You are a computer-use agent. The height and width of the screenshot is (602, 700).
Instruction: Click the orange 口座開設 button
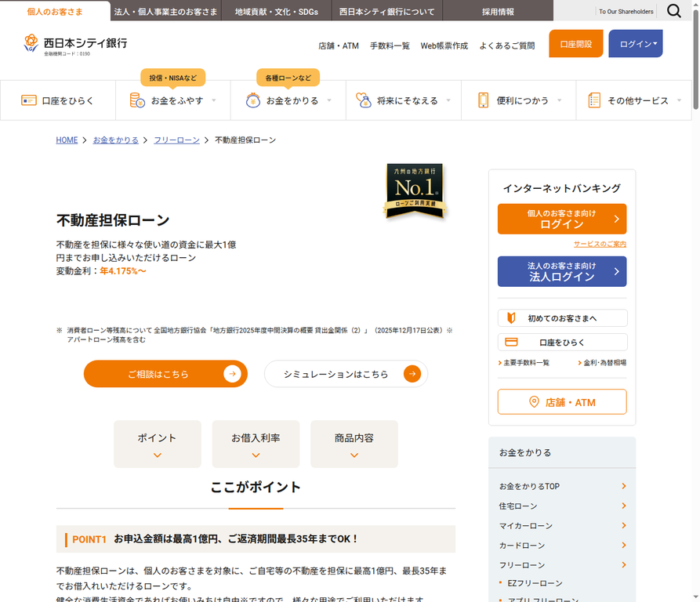click(576, 43)
